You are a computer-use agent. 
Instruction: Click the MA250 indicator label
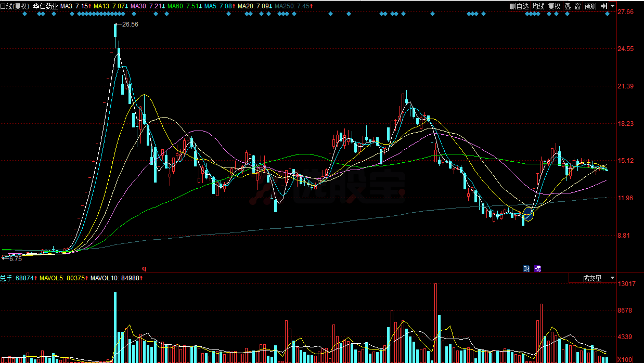[x=293, y=6]
